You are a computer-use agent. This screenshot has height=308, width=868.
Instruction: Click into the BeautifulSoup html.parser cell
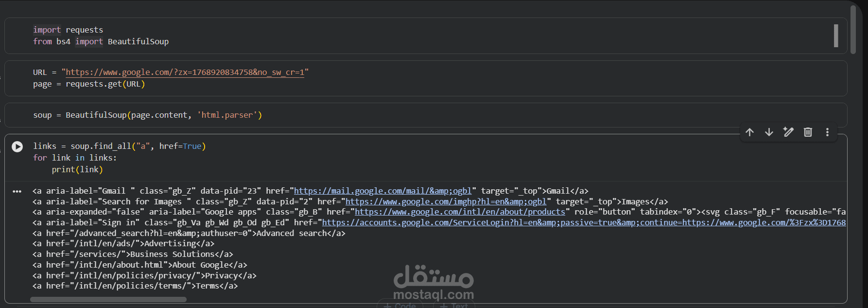click(x=426, y=115)
